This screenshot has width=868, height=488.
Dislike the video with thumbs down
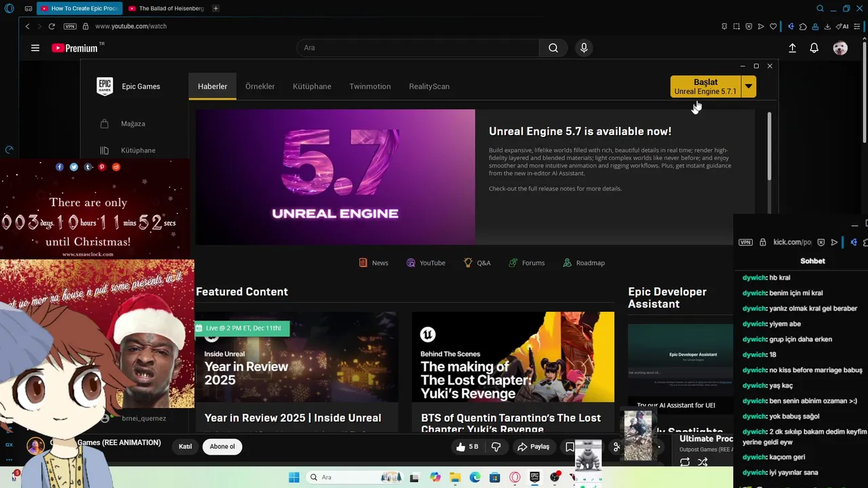coord(496,447)
